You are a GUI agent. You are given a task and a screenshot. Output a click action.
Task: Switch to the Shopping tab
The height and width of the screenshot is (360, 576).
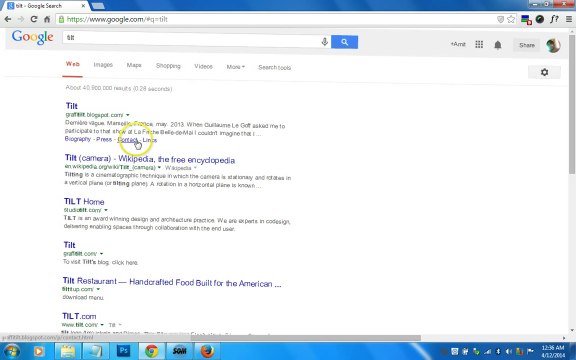point(168,66)
